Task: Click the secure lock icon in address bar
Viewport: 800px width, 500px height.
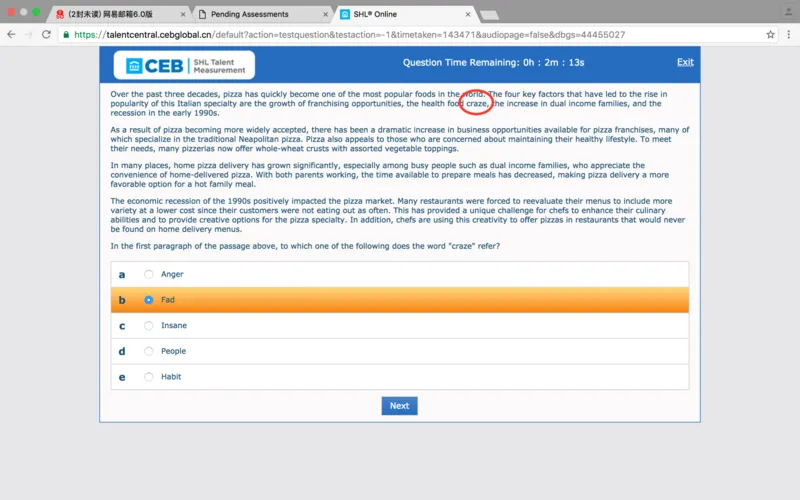Action: [x=66, y=34]
